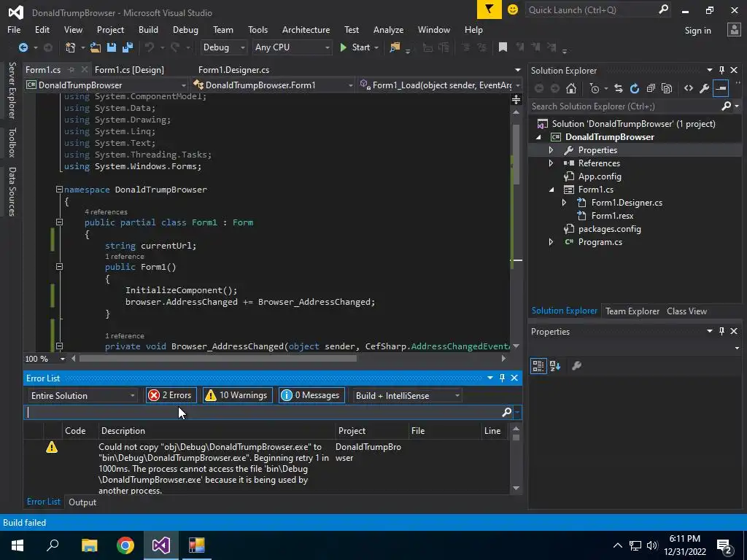Refresh the Solution Explorer
The image size is (747, 560).
pos(635,88)
